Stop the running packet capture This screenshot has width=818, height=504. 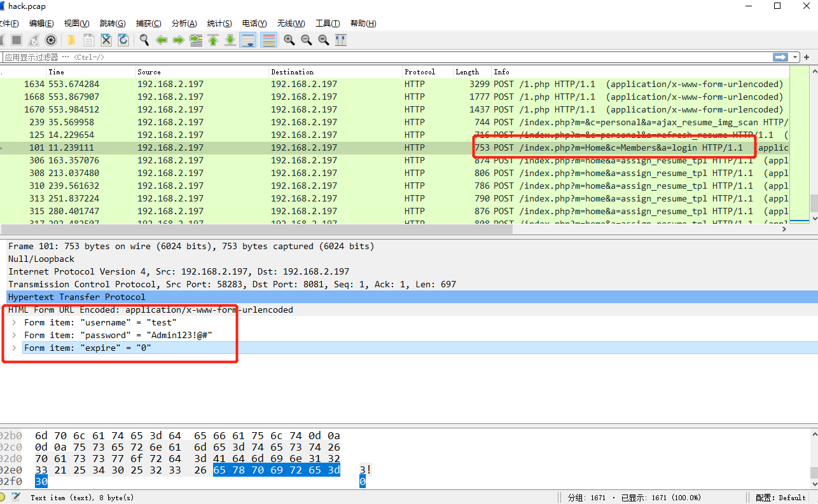17,40
